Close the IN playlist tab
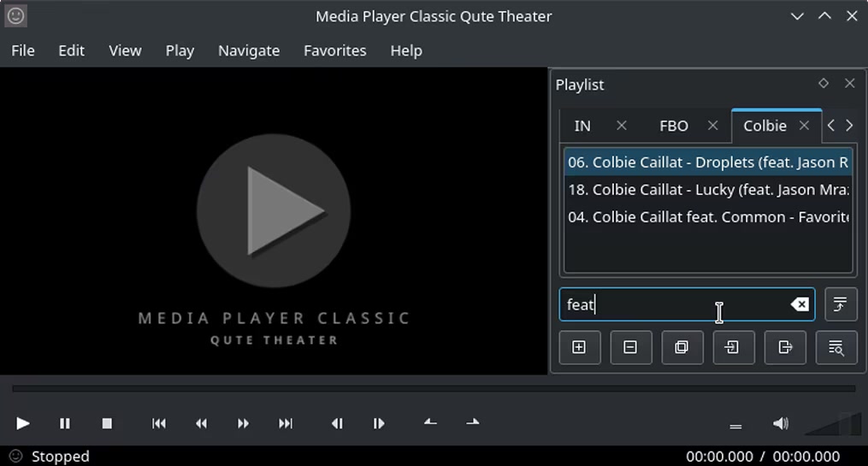The image size is (868, 466). [622, 126]
